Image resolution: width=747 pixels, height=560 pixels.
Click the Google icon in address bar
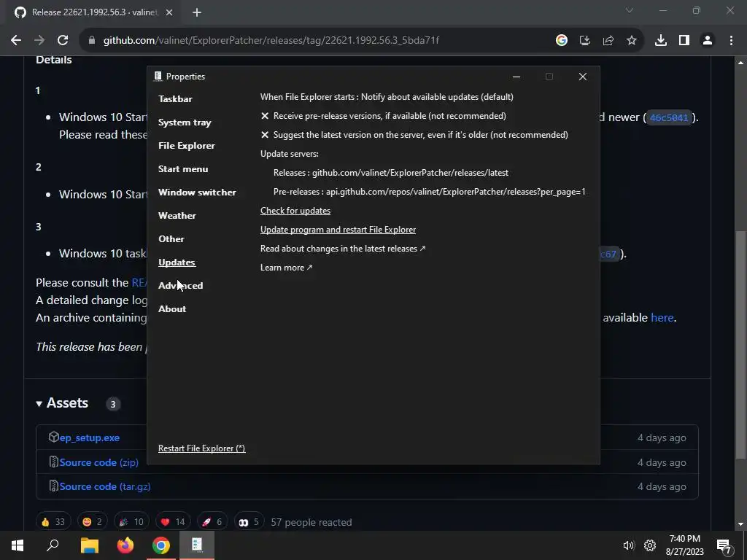coord(561,41)
